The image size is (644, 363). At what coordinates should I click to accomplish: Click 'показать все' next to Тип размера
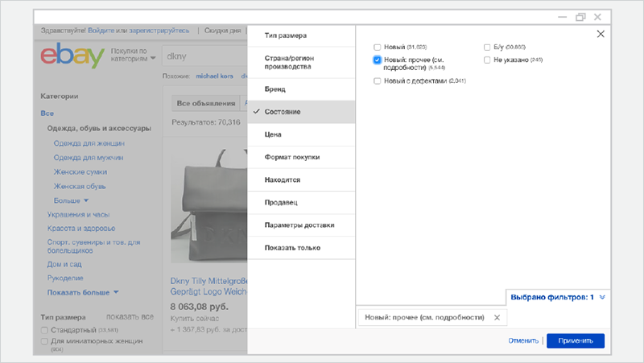[x=130, y=317]
